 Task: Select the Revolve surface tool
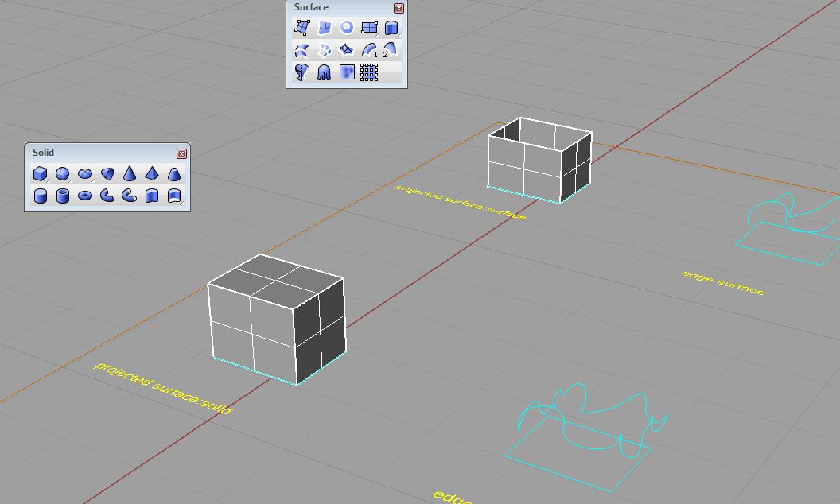[x=301, y=73]
